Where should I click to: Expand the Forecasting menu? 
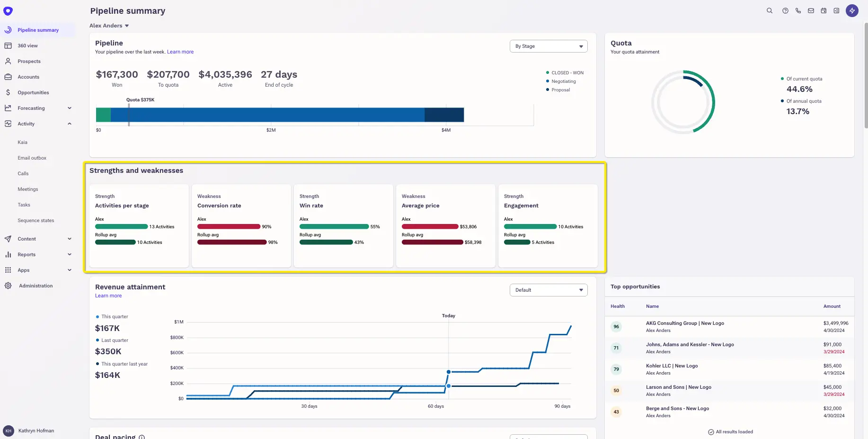(x=69, y=108)
